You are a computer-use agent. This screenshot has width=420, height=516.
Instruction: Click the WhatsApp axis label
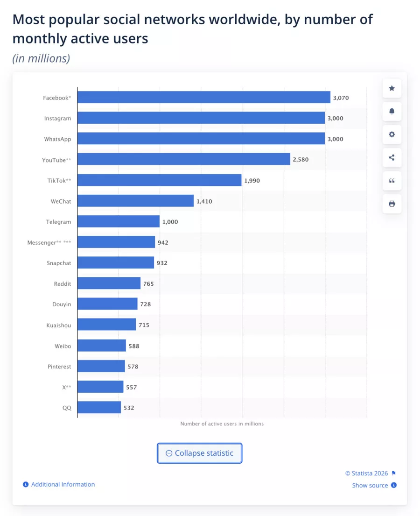pos(57,139)
